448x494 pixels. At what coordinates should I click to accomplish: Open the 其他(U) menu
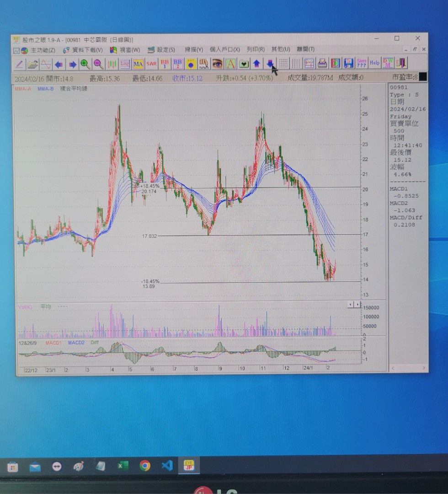280,49
